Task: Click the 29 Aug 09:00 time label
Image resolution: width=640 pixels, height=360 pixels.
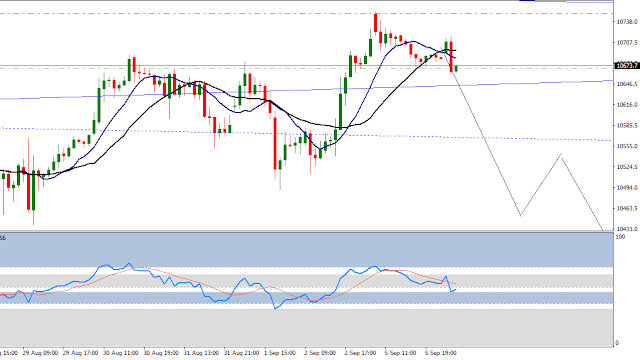Action: coord(40,353)
